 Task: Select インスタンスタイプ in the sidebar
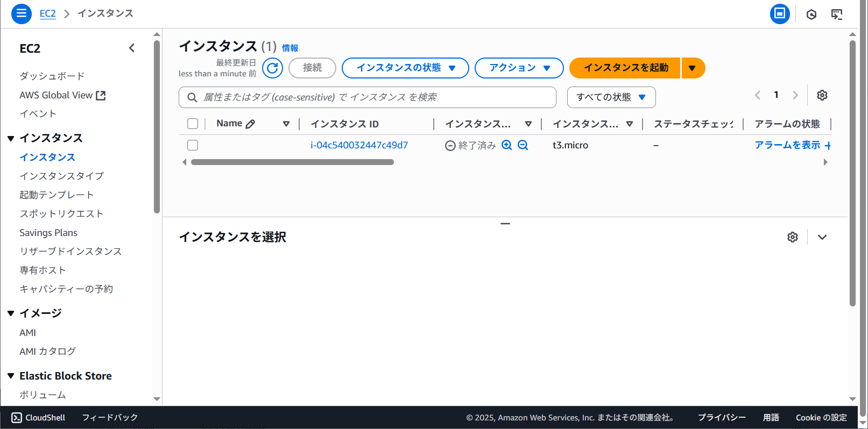tap(61, 176)
